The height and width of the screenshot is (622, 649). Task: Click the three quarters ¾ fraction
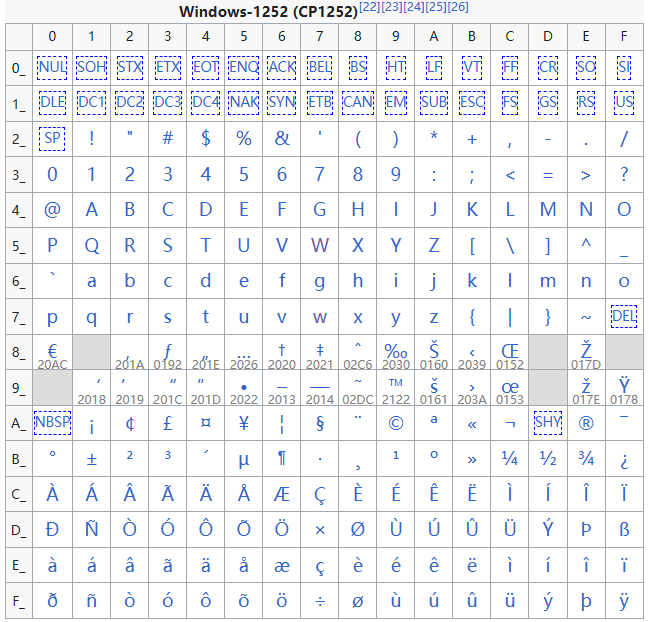(x=586, y=459)
